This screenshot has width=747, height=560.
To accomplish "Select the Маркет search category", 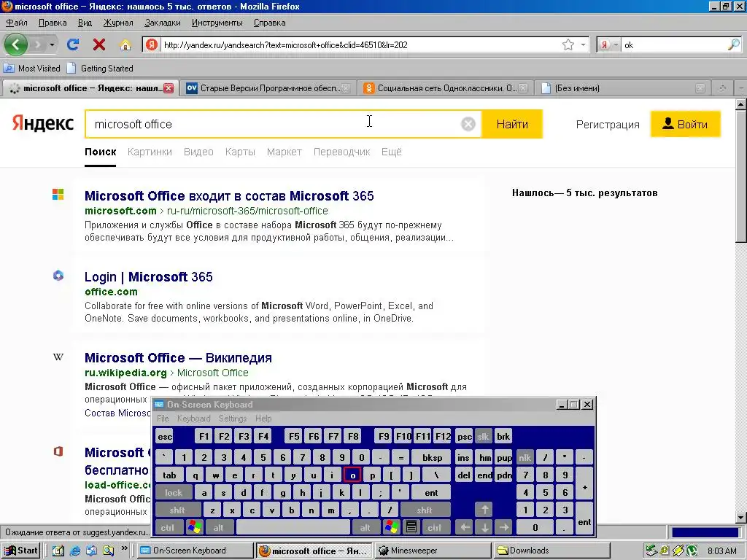I will point(285,152).
